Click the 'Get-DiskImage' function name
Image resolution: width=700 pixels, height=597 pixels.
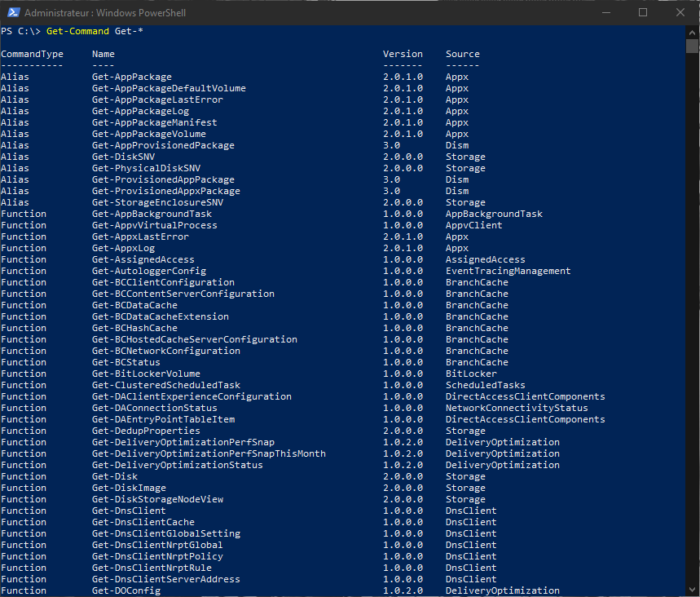[129, 488]
